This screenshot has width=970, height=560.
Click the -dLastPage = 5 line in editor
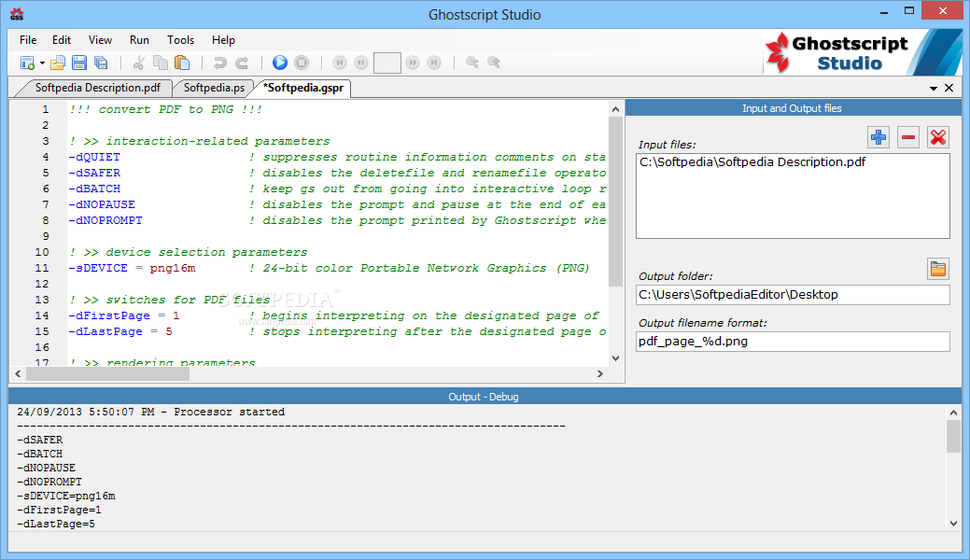(x=337, y=331)
